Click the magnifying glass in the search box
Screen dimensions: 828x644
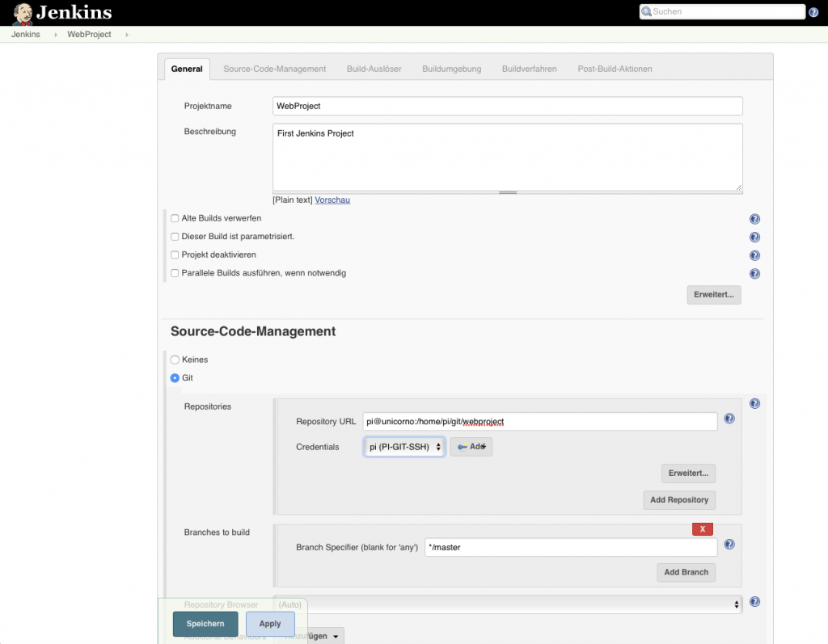[x=648, y=11]
